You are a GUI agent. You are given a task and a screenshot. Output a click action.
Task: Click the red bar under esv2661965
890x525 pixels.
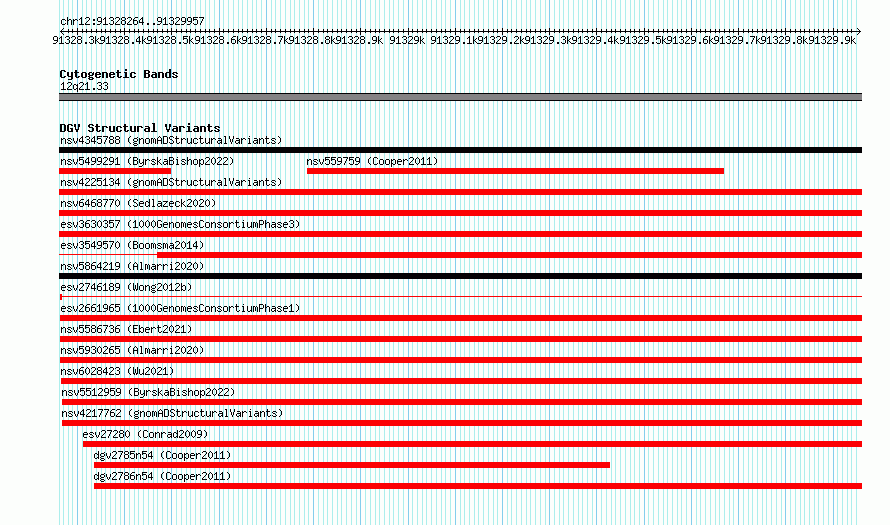pos(460,318)
